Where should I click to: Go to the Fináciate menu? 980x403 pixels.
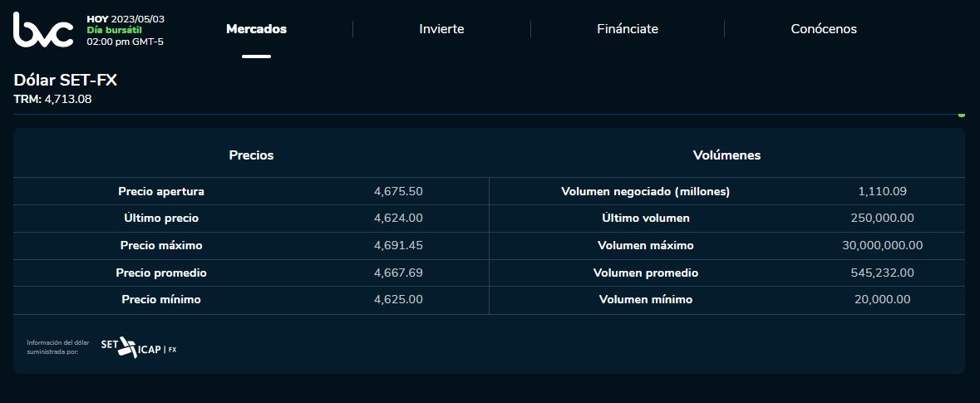(627, 29)
